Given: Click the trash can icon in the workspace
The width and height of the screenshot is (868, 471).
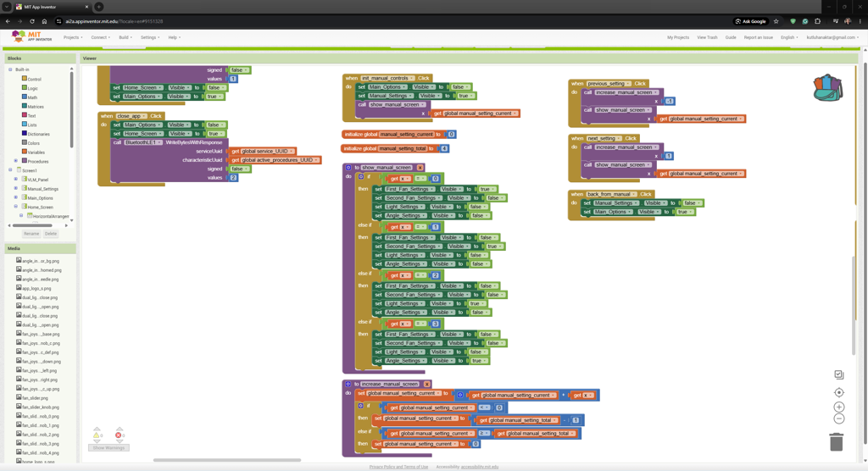Looking at the screenshot, I should 837,442.
